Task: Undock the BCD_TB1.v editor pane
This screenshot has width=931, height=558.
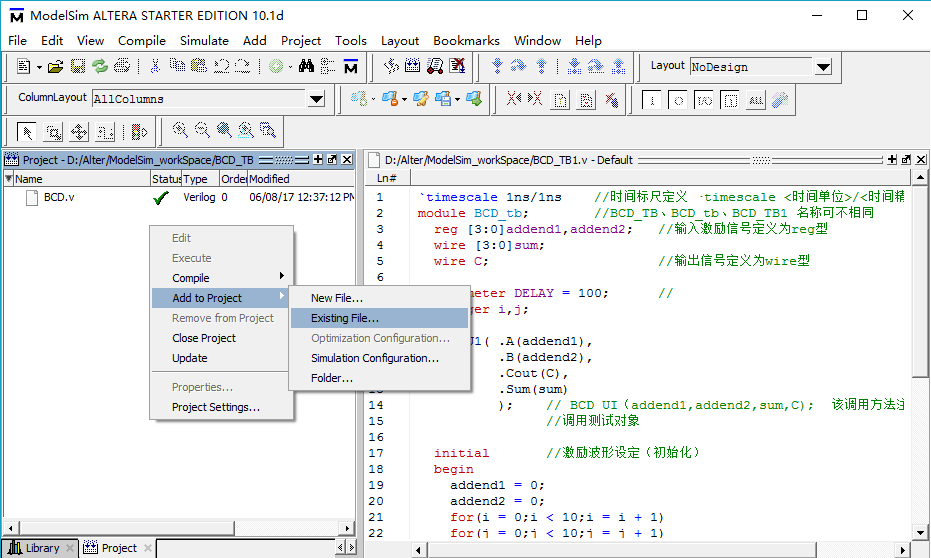Action: 906,159
